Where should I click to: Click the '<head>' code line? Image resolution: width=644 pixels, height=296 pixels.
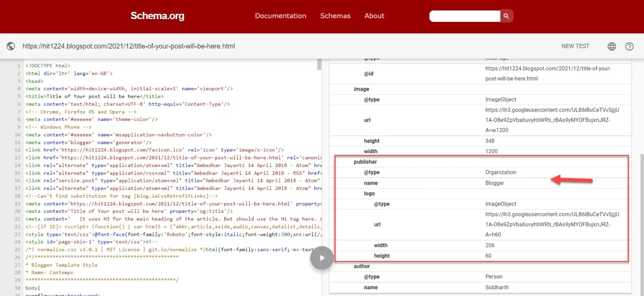pos(34,81)
